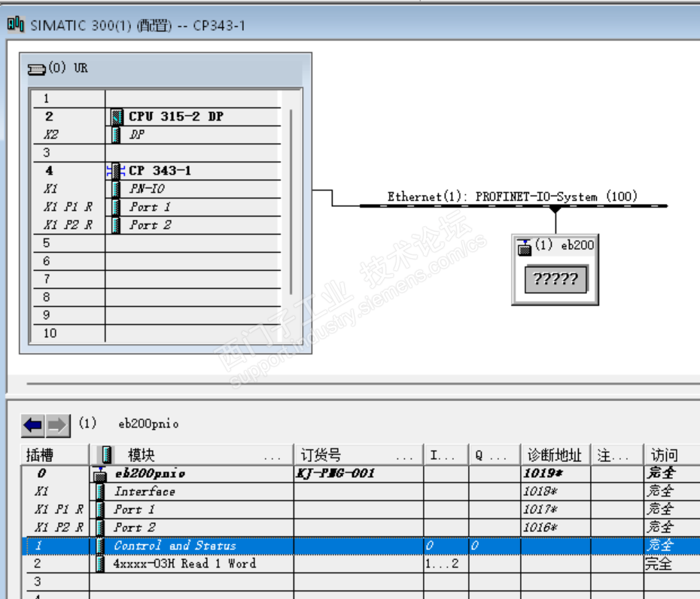Select the PROFINET-IO-System bus line
Viewport: 700px width, 599px height.
513,206
